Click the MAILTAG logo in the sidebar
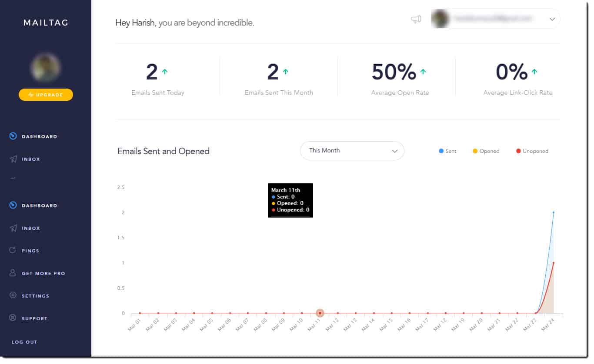This screenshot has width=594, height=364. 46,23
